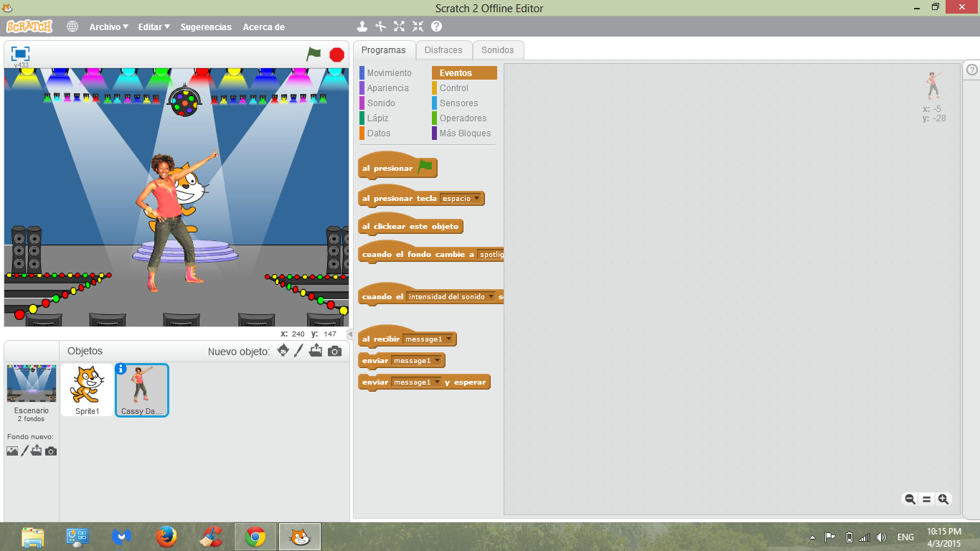Image resolution: width=980 pixels, height=551 pixels.
Task: Switch to the Disfraces tab
Action: pyautogui.click(x=444, y=50)
